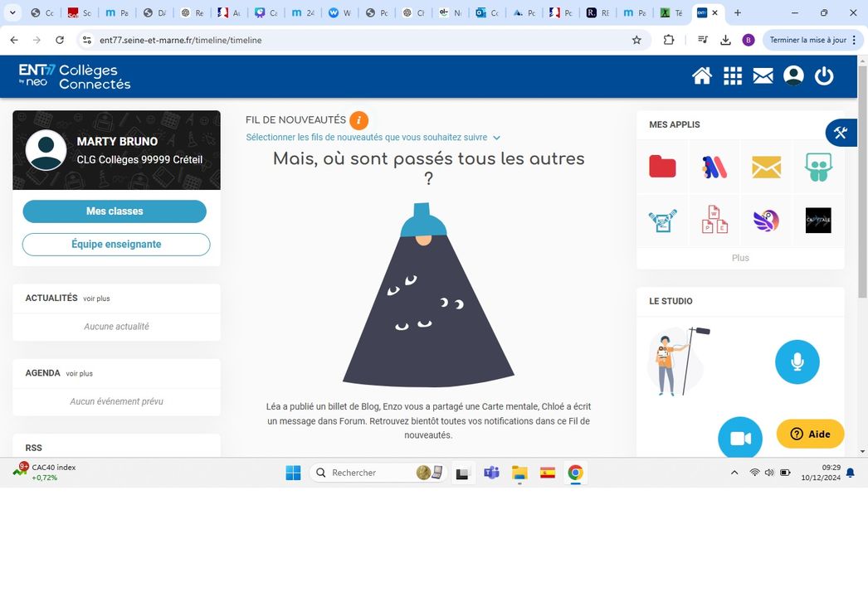Start audio recording with the microphone button
This screenshot has width=868, height=597.
point(797,362)
